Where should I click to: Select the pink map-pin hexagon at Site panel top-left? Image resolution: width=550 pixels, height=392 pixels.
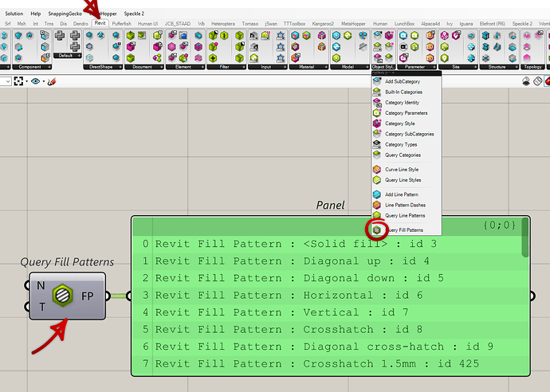click(x=445, y=35)
